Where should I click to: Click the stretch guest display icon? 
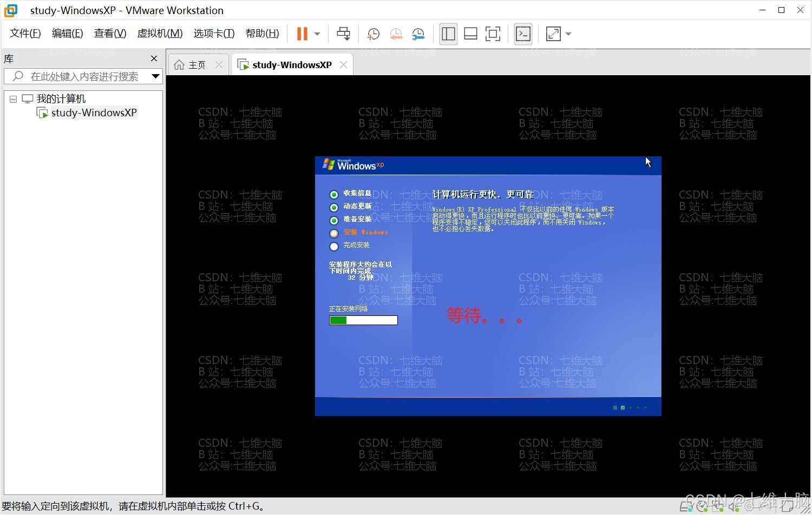[553, 34]
